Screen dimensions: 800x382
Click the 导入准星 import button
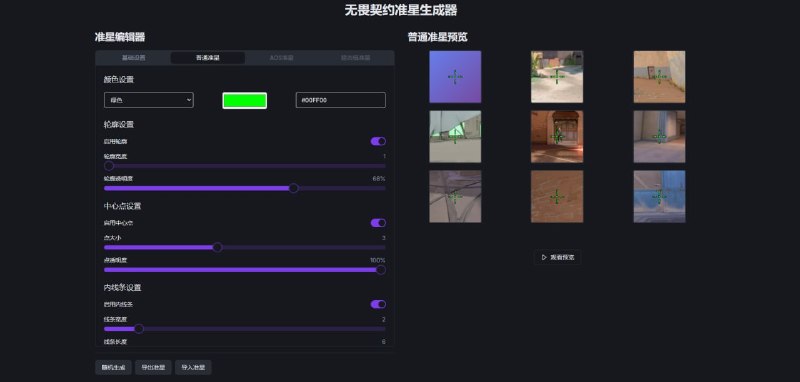pyautogui.click(x=193, y=367)
